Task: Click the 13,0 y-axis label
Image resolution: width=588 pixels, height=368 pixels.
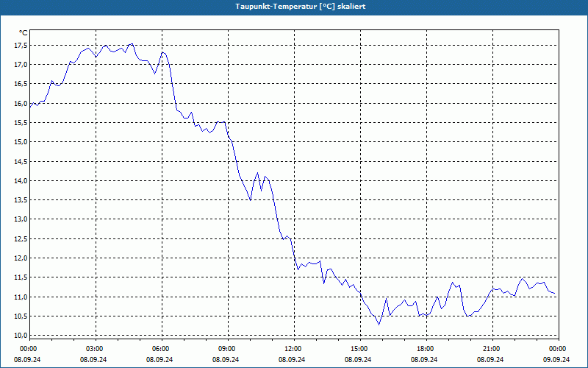Action: point(21,219)
